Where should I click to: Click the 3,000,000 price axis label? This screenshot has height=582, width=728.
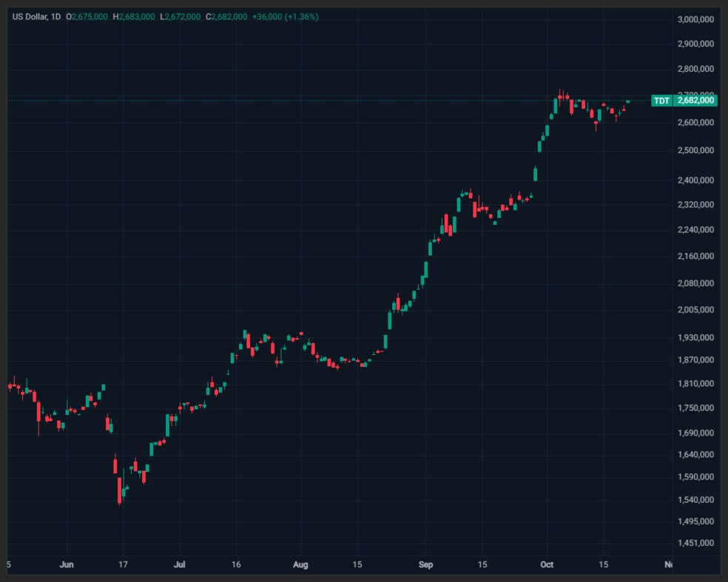(x=695, y=19)
